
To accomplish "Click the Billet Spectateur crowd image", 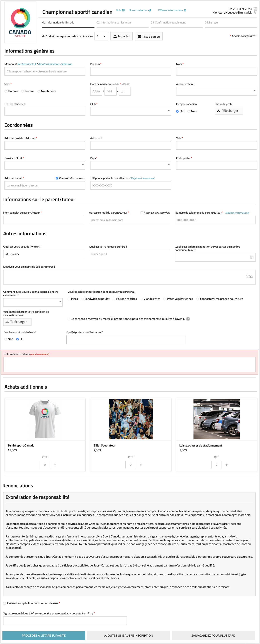I will [130, 419].
